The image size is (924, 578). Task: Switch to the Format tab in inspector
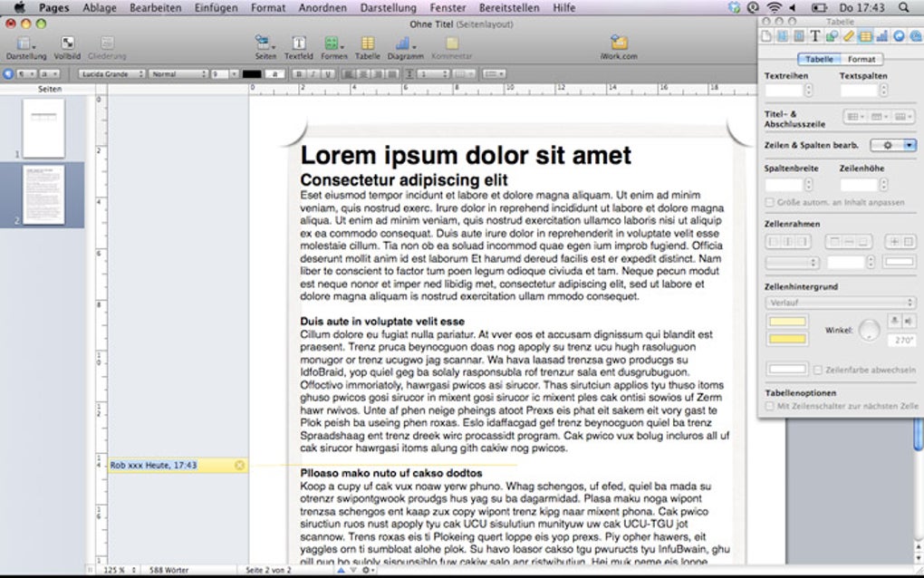[861, 60]
